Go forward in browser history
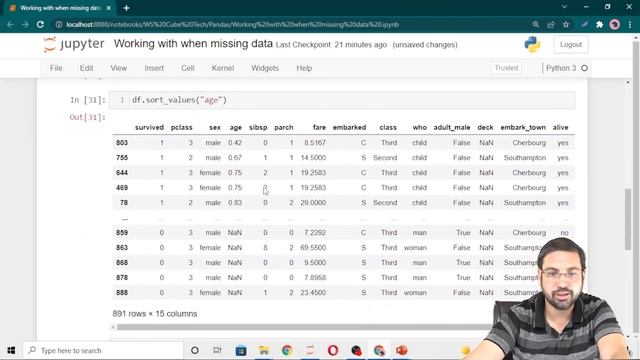Viewport: 640px width, 360px height. pos(25,24)
